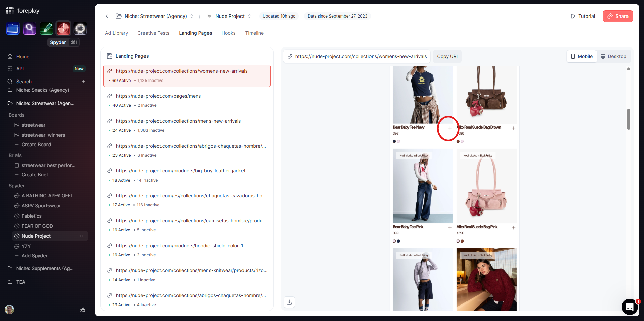Switch to Timeline tab
The image size is (644, 321).
click(254, 33)
